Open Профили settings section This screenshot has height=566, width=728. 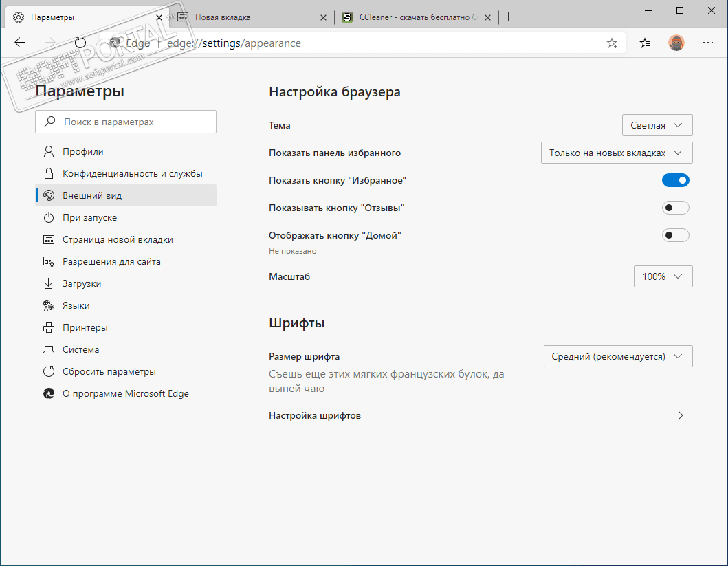pos(126,151)
